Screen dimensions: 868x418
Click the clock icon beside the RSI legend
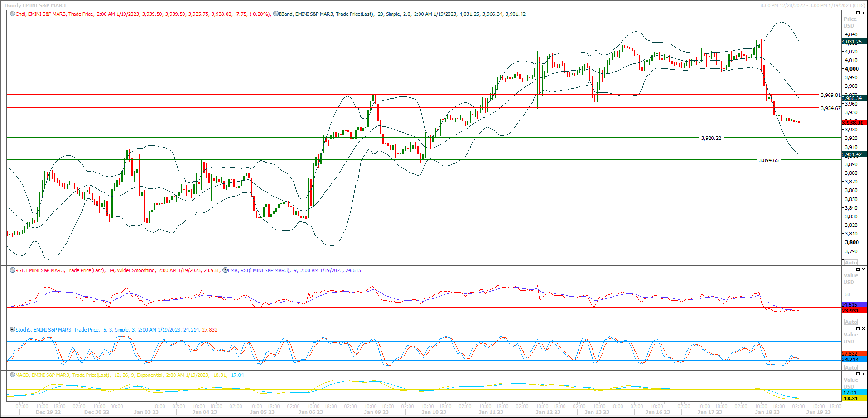click(13, 270)
